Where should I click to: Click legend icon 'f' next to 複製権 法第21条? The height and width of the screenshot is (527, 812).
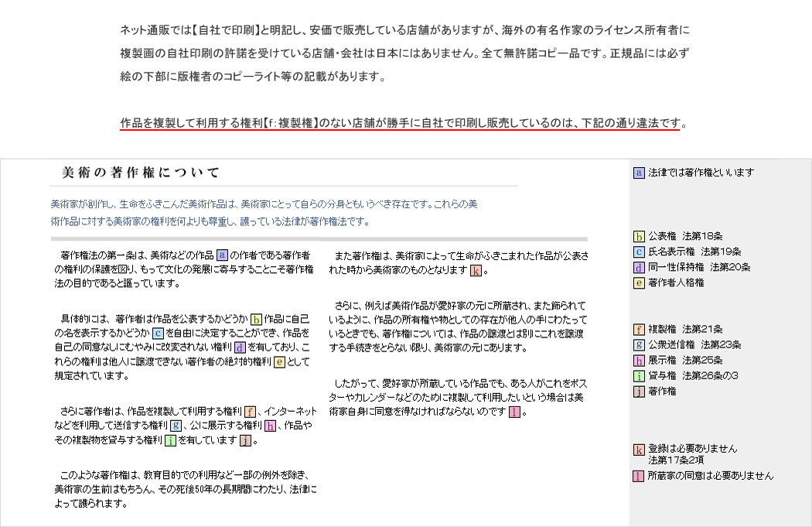pyautogui.click(x=639, y=330)
